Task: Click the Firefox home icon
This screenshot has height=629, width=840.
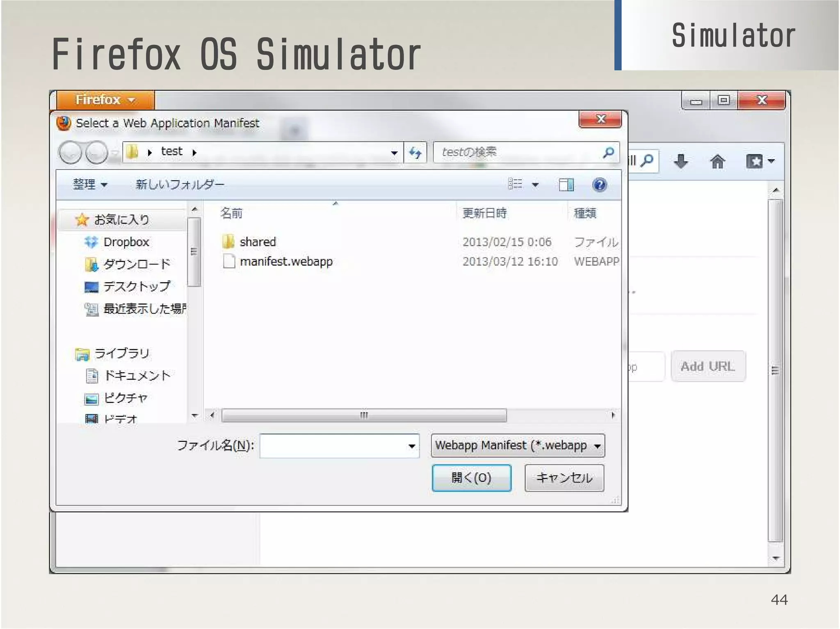Action: (717, 161)
